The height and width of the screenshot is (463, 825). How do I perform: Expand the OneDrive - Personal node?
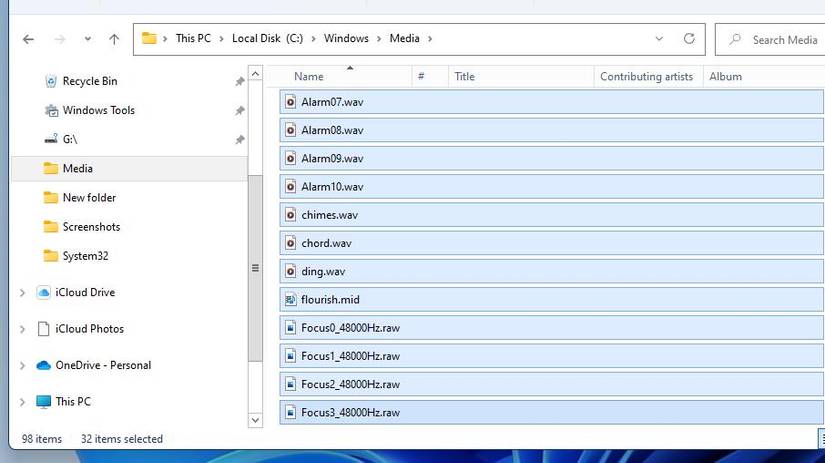[x=23, y=365]
